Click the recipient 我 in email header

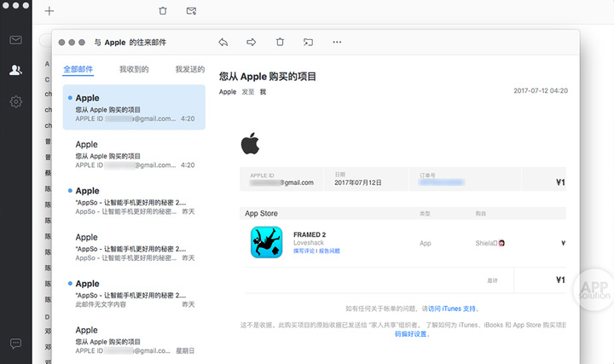[264, 91]
